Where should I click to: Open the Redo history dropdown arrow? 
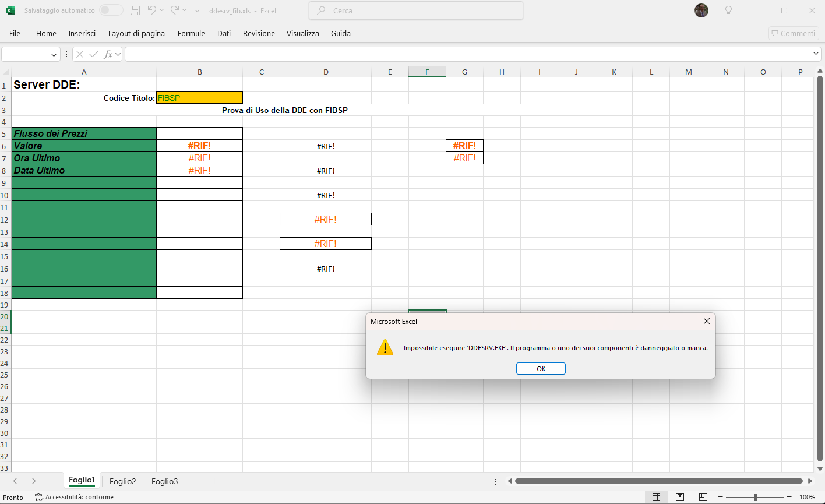[x=185, y=10]
